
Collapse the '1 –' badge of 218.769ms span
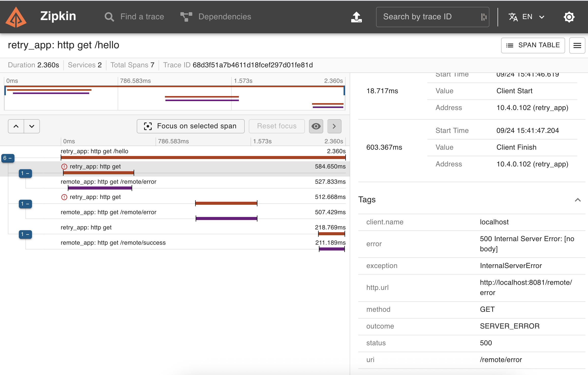[25, 235]
